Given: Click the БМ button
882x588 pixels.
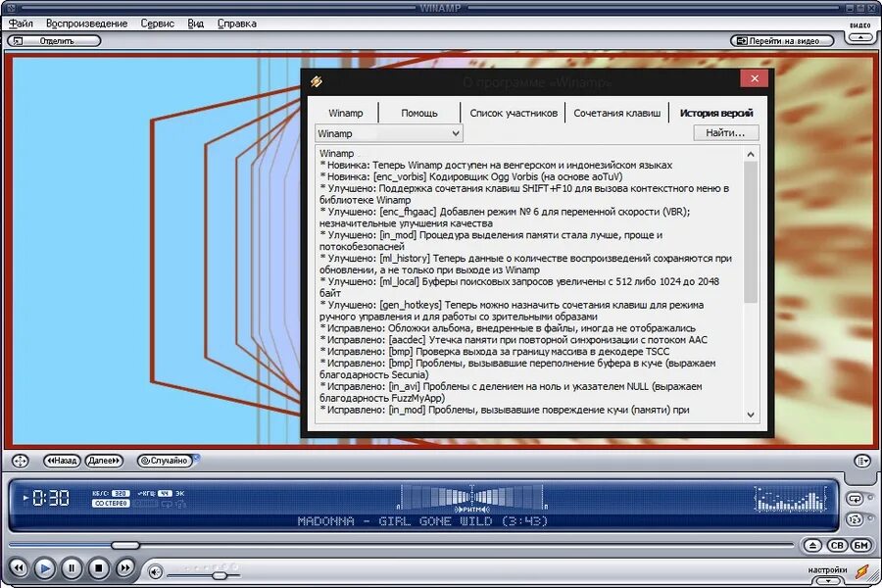Looking at the screenshot, I should (861, 545).
